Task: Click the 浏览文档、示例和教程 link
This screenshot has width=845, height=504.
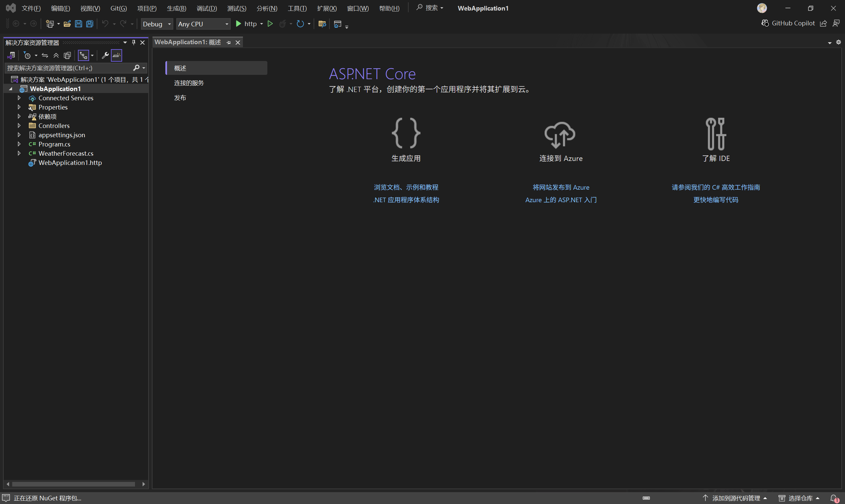Action: coord(406,187)
